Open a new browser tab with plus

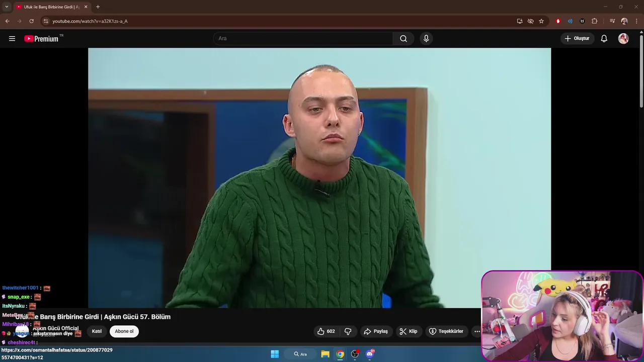98,7
